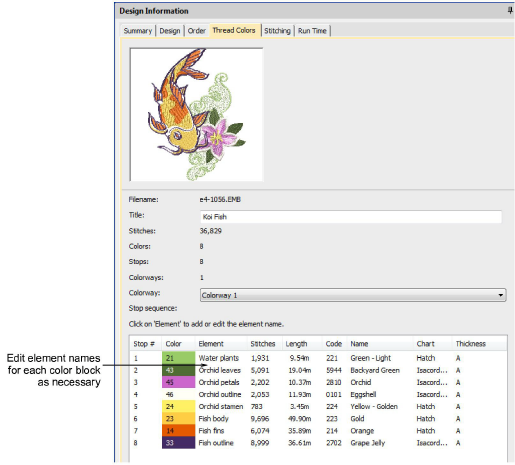Click the 'Grape Jelly' thread name
515x465 pixels.
[367, 443]
